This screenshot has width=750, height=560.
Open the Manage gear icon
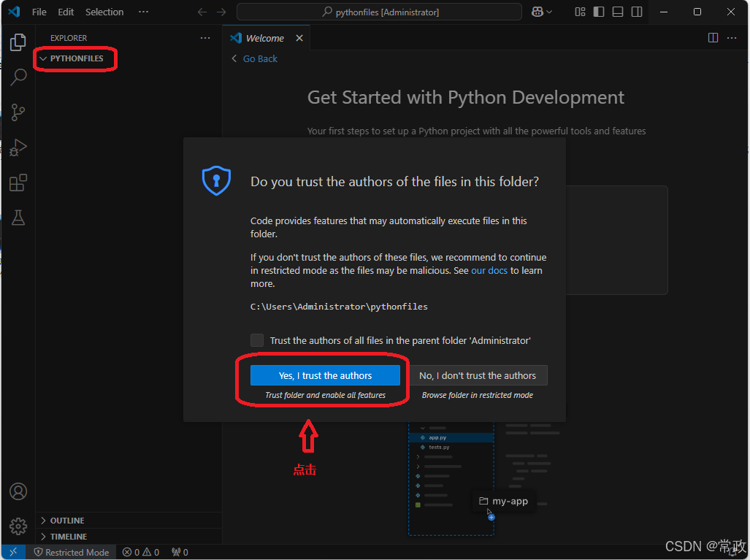pos(18,526)
